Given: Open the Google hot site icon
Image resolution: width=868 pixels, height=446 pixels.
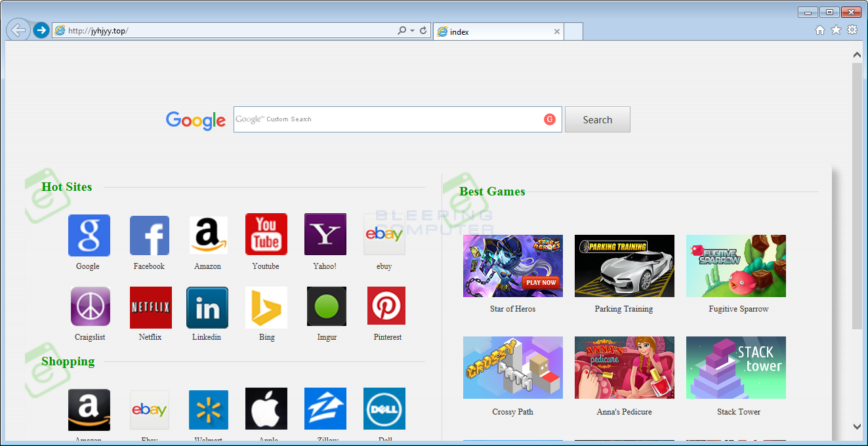Looking at the screenshot, I should (89, 235).
